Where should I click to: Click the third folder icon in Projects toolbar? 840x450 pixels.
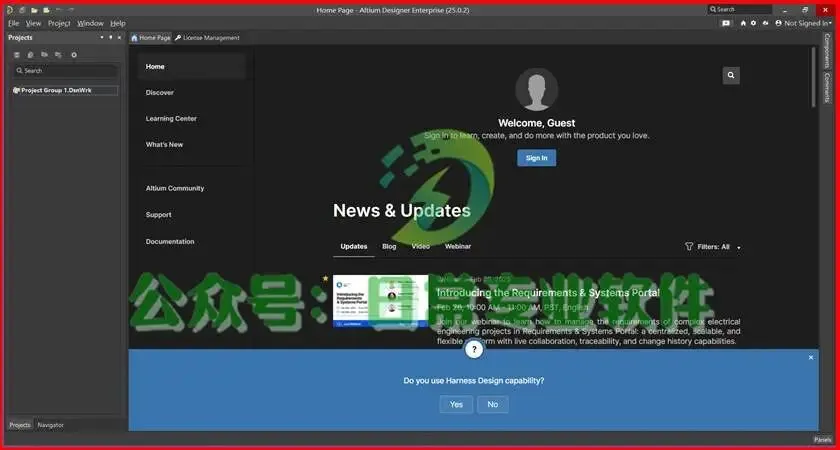pos(44,55)
